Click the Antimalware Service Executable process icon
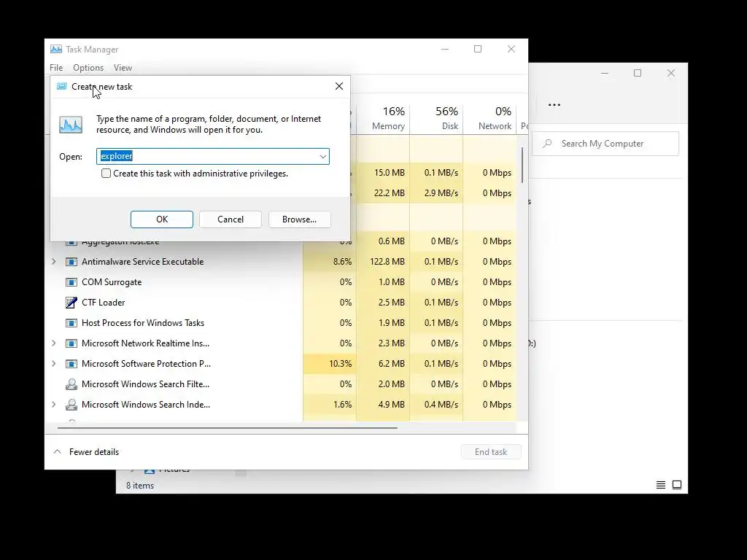747x560 pixels. (71, 262)
